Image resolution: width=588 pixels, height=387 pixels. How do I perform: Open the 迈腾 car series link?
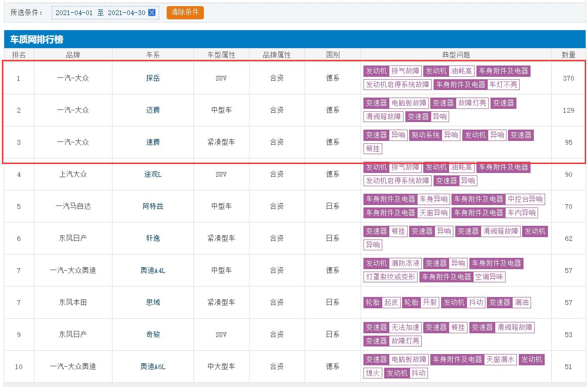coord(153,110)
